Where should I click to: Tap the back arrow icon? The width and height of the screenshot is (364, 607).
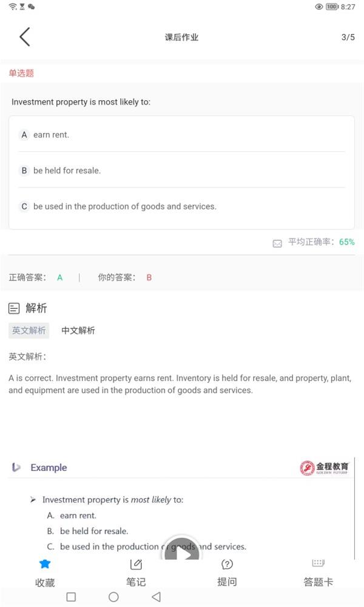pyautogui.click(x=24, y=37)
